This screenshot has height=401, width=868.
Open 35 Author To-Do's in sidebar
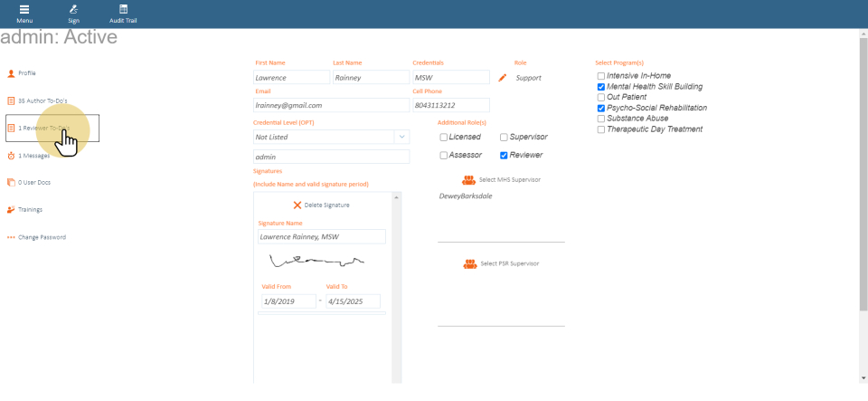(42, 100)
